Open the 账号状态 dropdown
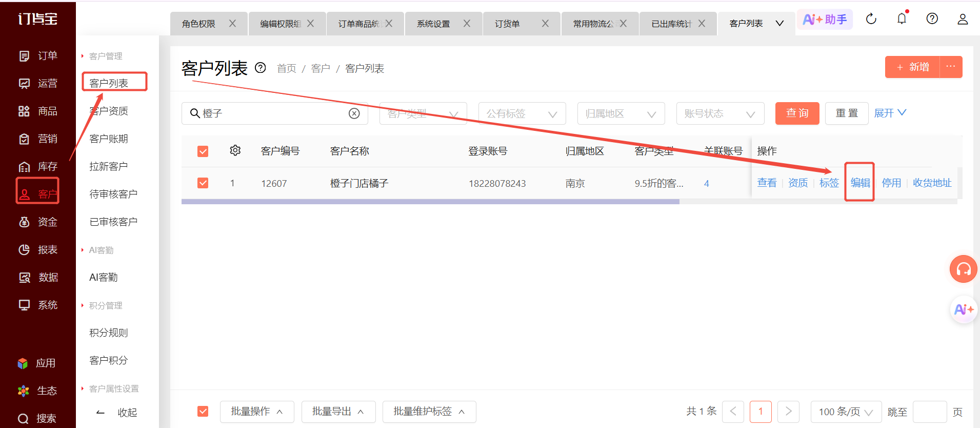The height and width of the screenshot is (428, 980). point(720,113)
